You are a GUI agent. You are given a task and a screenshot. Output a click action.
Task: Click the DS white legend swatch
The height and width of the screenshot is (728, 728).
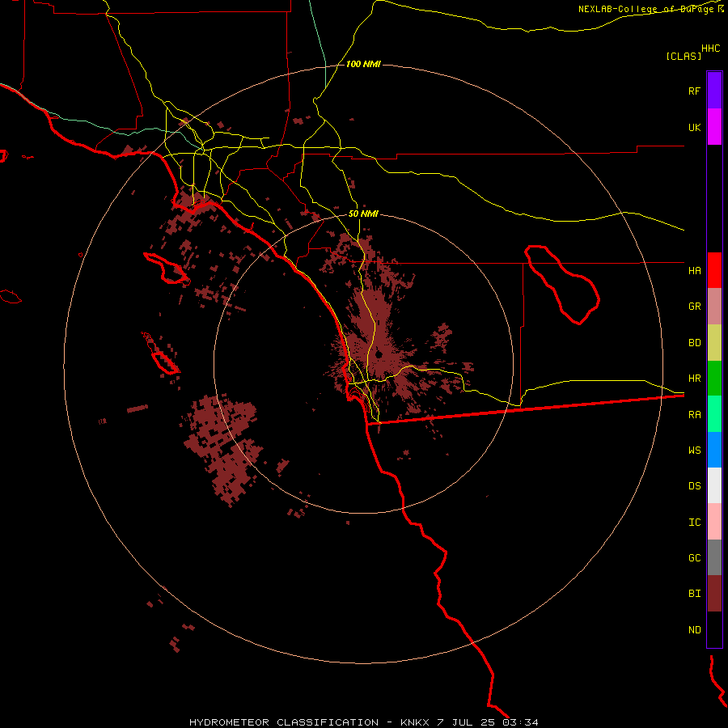tap(714, 485)
